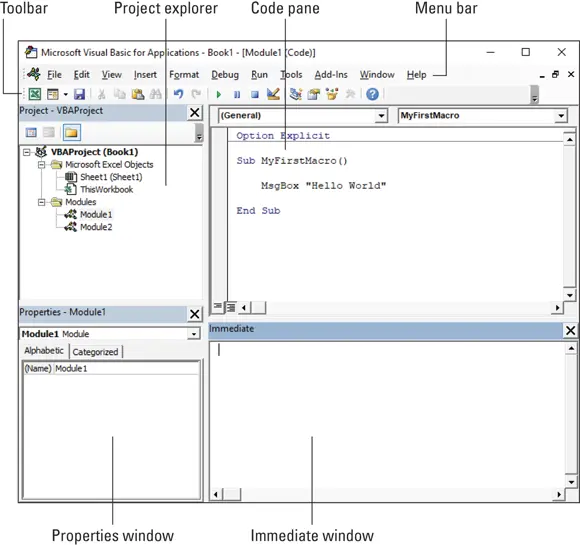Open Help question mark icon

372,94
